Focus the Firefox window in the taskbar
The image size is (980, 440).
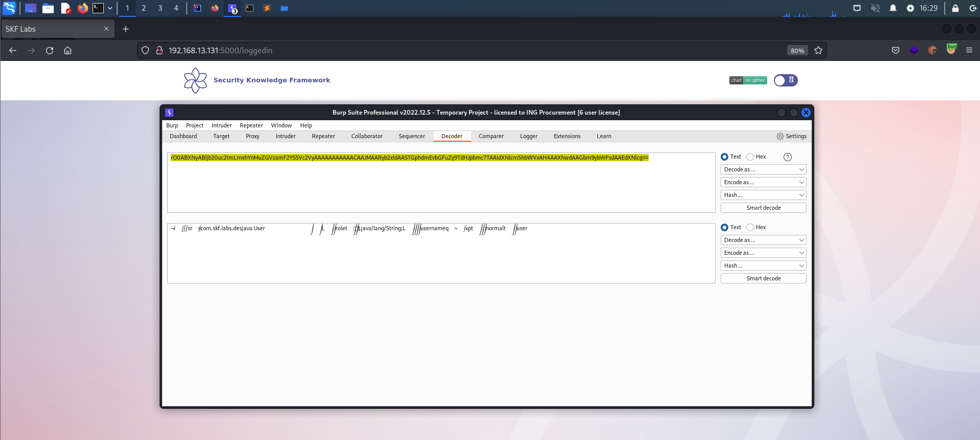coord(215,8)
